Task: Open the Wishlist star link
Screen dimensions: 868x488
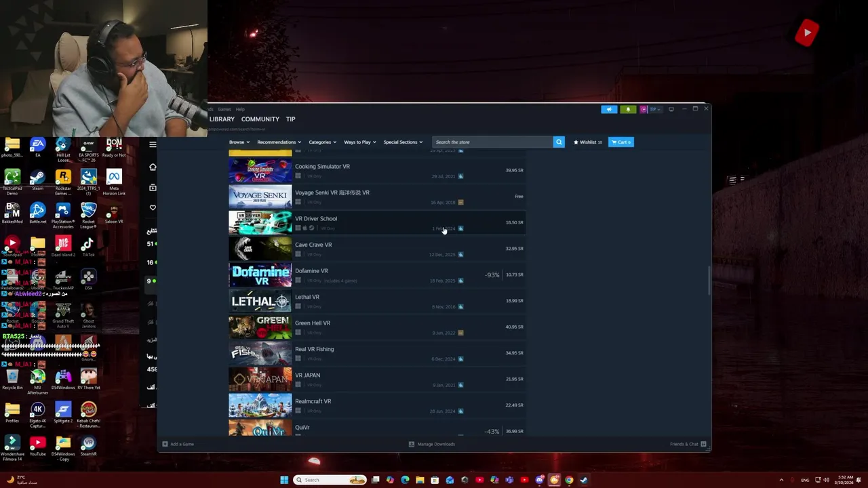Action: 587,142
